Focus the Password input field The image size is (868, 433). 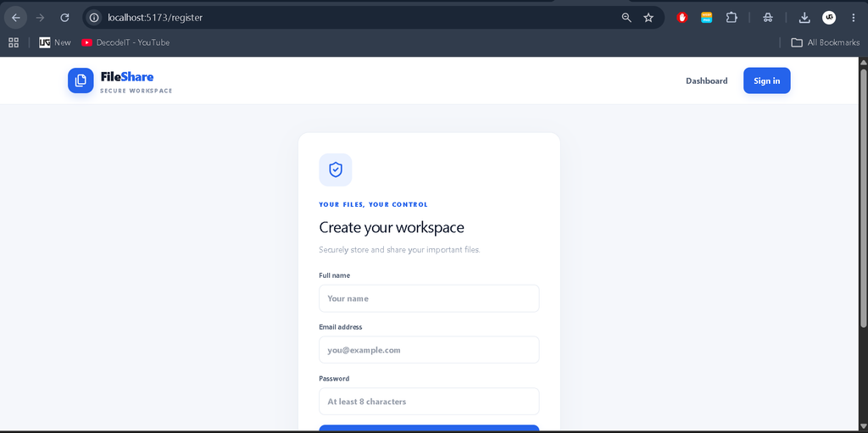coord(429,402)
